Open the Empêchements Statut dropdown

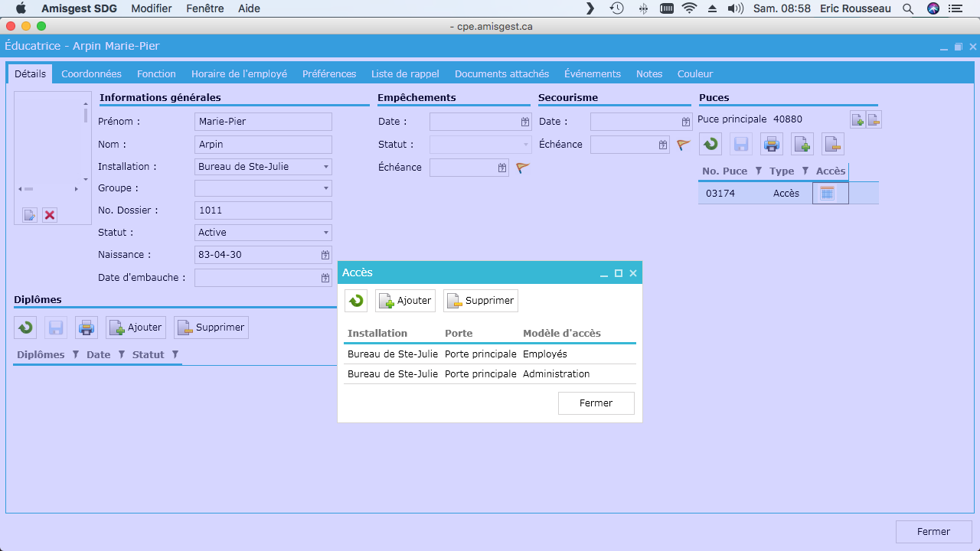[x=526, y=145]
